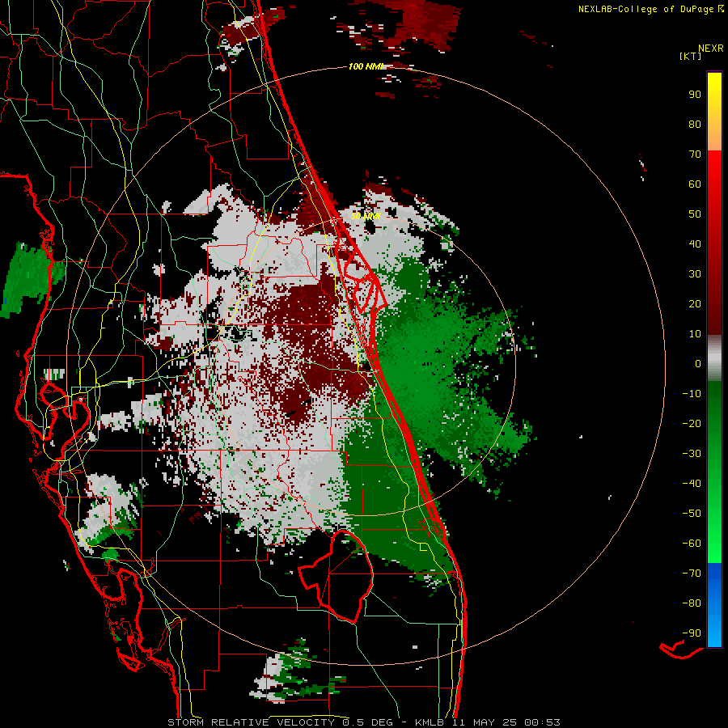Click the 00:53 timestamp in the caption
Image resolution: width=728 pixels, height=728 pixels.
tap(542, 722)
